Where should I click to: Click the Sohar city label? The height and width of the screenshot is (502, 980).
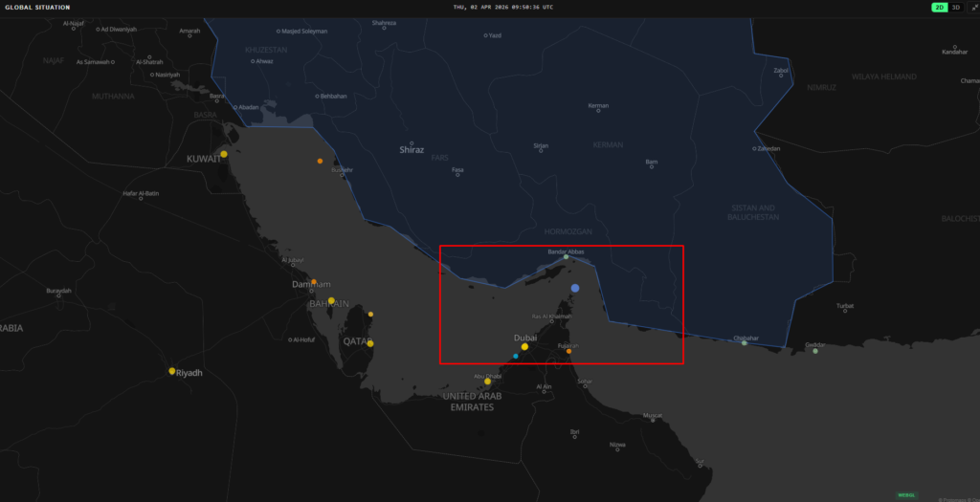click(x=585, y=381)
